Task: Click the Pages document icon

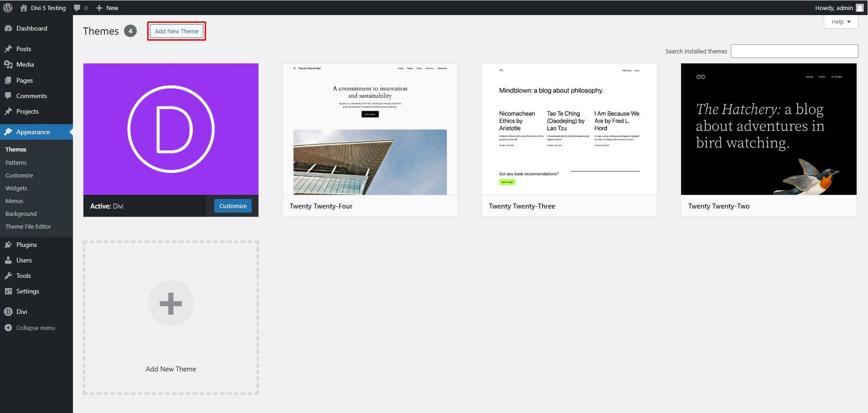Action: click(8, 80)
